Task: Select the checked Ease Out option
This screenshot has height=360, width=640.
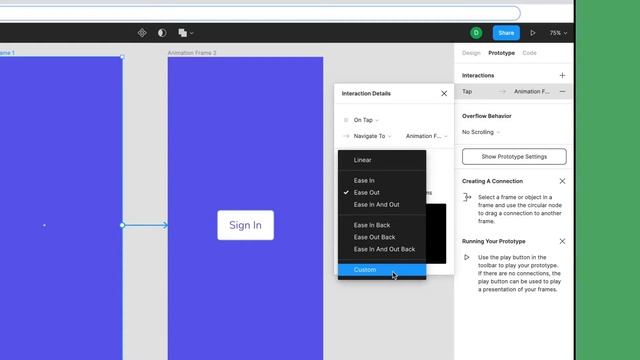Action: (382, 193)
